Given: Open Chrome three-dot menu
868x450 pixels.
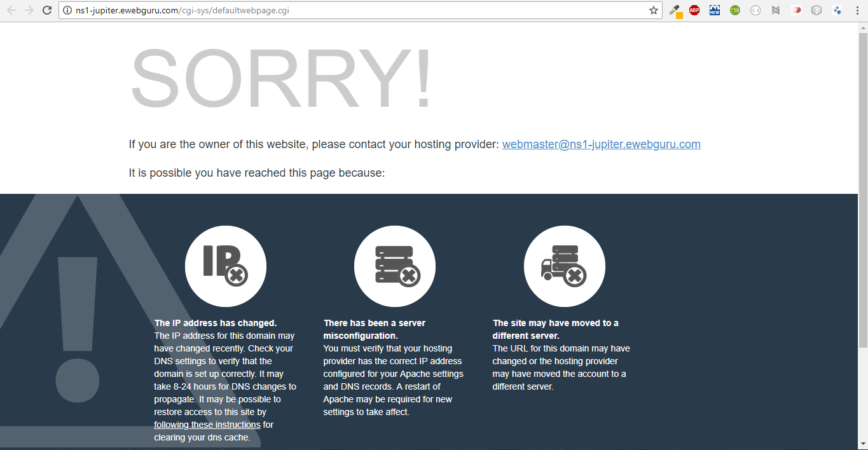Looking at the screenshot, I should pos(857,10).
